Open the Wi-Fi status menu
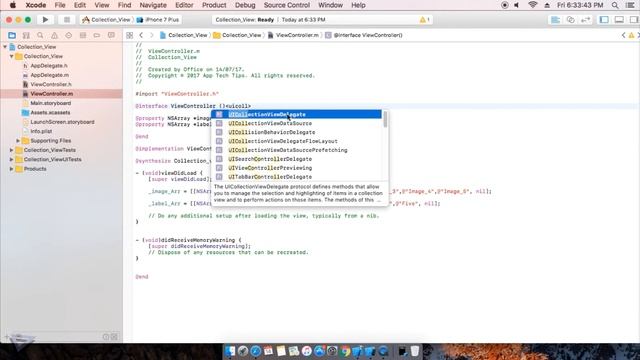Screen dimensions: 640x360 tap(532, 5)
